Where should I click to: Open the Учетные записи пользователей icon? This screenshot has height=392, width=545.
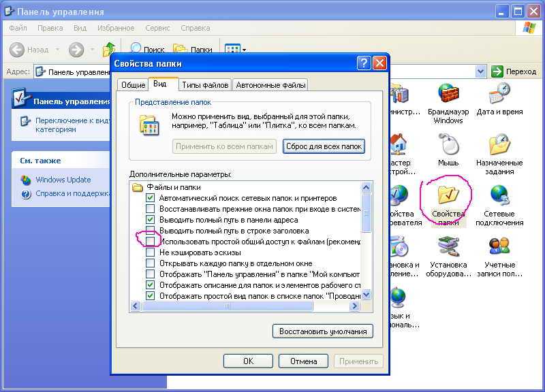pos(499,246)
